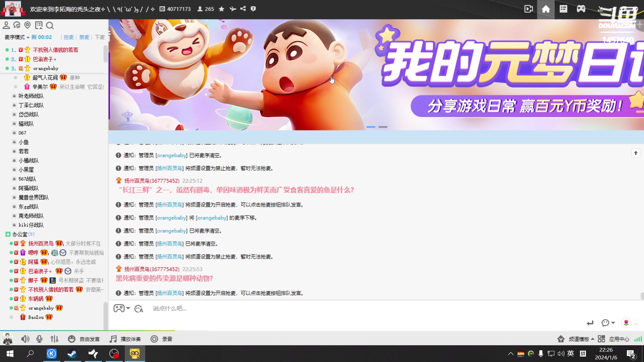This screenshot has height=362, width=644.
Task: Start 播放伴奏 accompaniment playback
Action: tap(125, 339)
